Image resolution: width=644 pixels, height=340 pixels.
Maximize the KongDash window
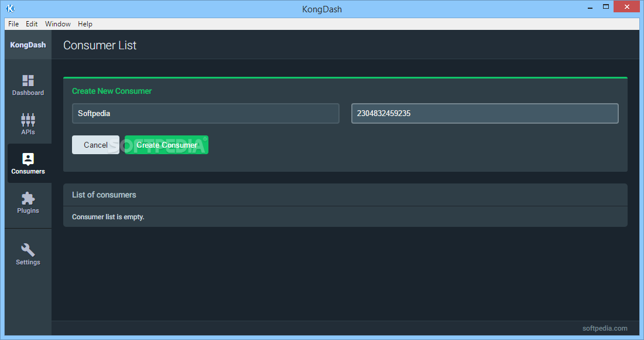(606, 7)
